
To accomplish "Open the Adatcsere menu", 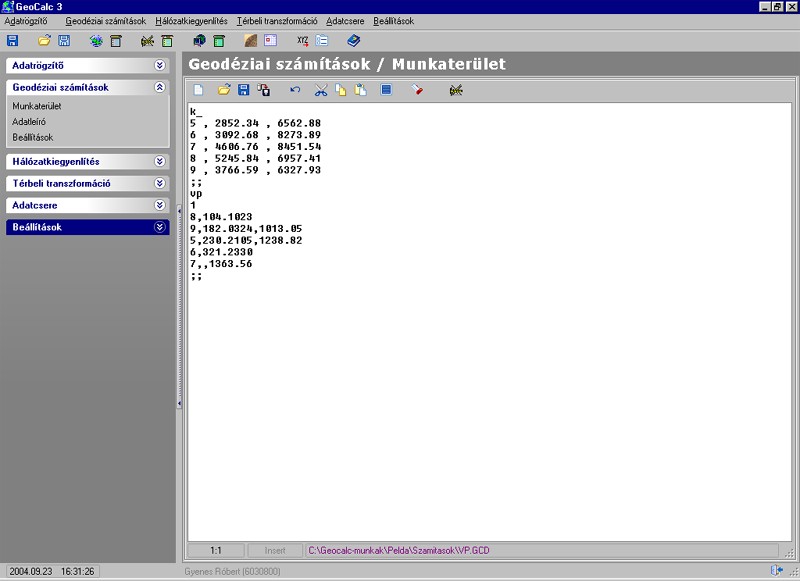I will [345, 21].
